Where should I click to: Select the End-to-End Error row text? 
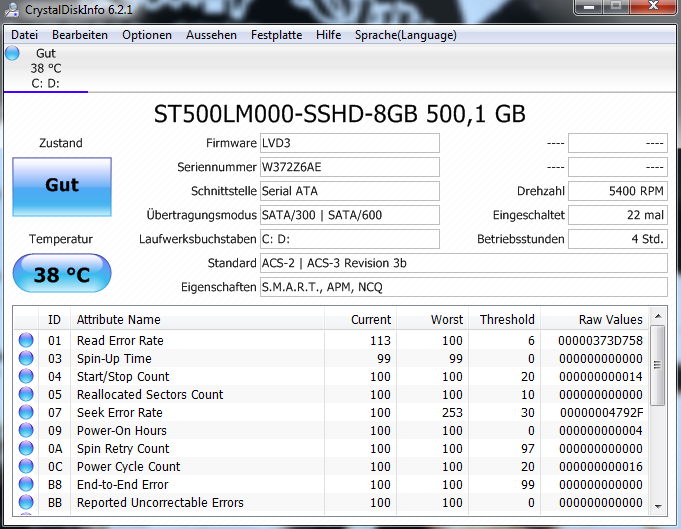122,485
